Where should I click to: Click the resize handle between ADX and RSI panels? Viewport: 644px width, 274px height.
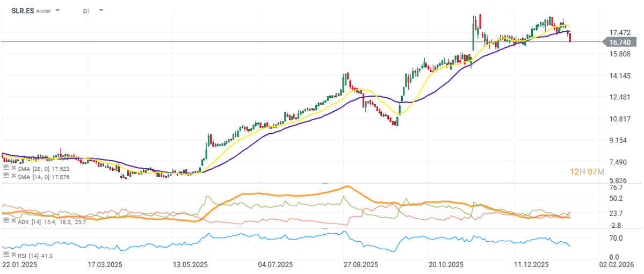pyautogui.click(x=324, y=228)
